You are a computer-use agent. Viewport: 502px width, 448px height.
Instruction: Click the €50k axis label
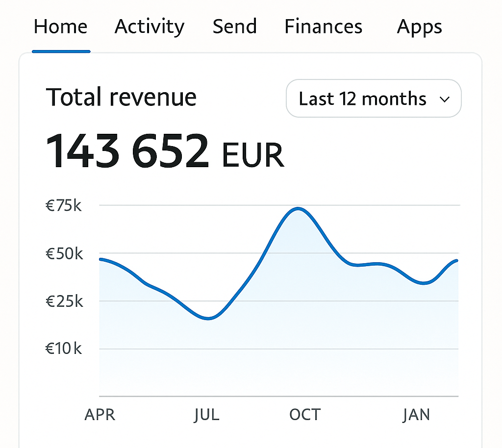pos(64,253)
